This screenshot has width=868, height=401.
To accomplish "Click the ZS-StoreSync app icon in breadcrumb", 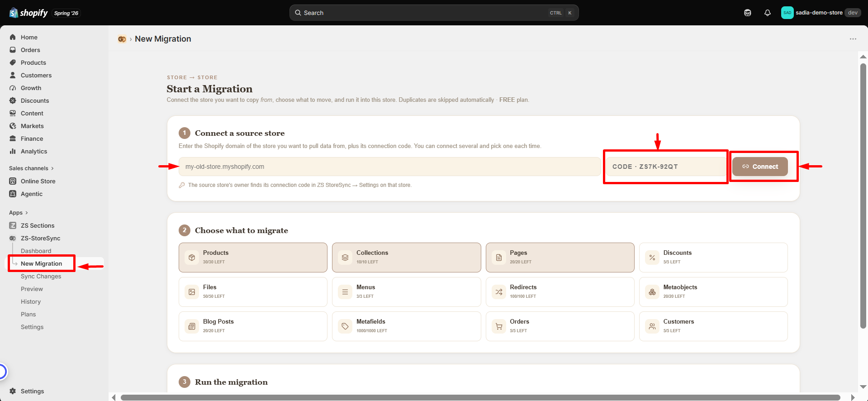I will [122, 39].
